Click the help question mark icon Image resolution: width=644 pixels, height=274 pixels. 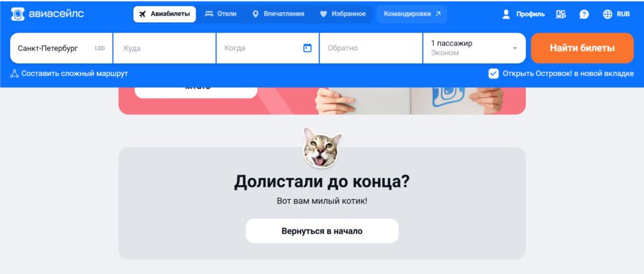tap(584, 14)
